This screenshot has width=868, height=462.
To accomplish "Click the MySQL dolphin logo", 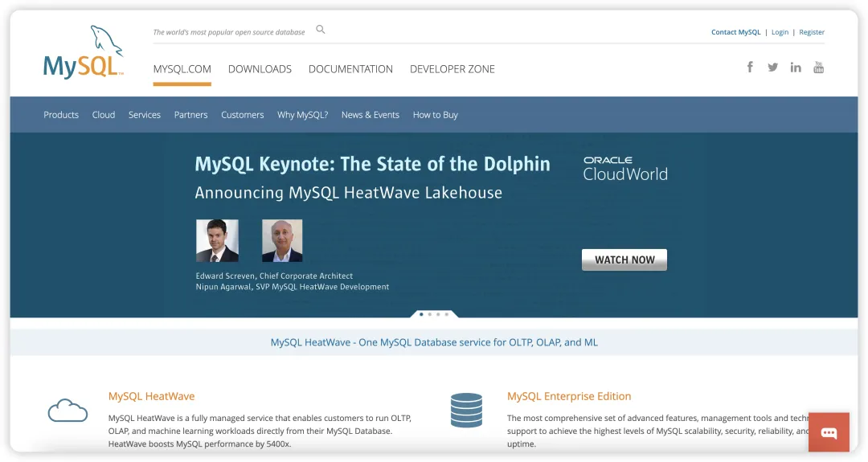I will click(84, 52).
